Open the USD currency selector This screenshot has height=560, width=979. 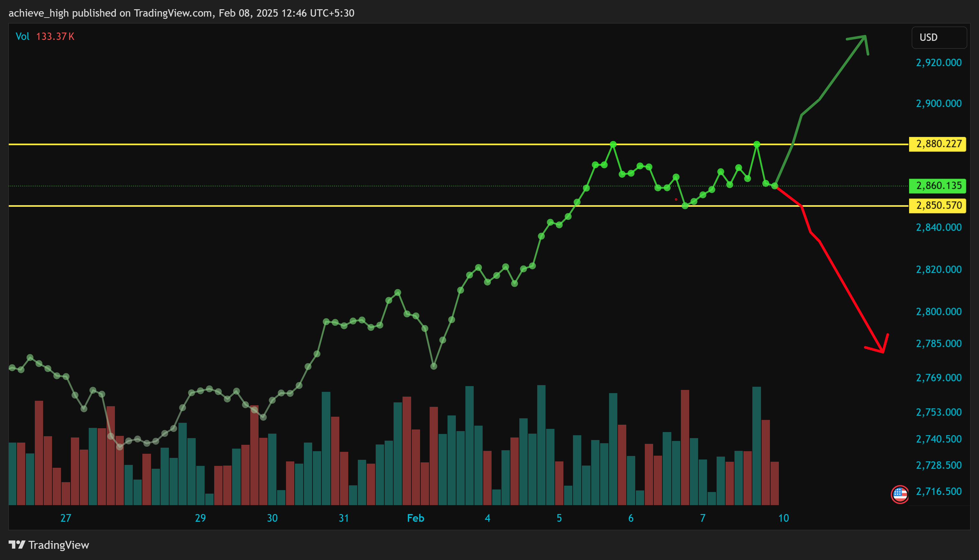[x=939, y=37]
